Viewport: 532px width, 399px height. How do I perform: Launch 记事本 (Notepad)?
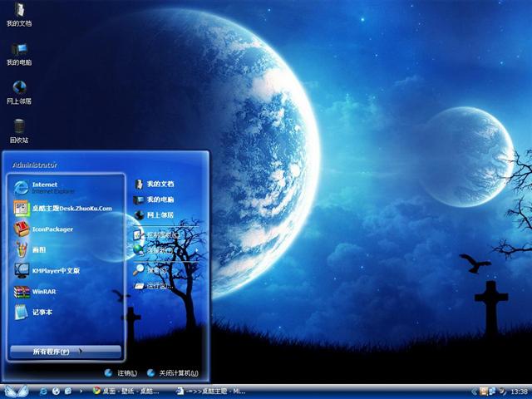(42, 313)
